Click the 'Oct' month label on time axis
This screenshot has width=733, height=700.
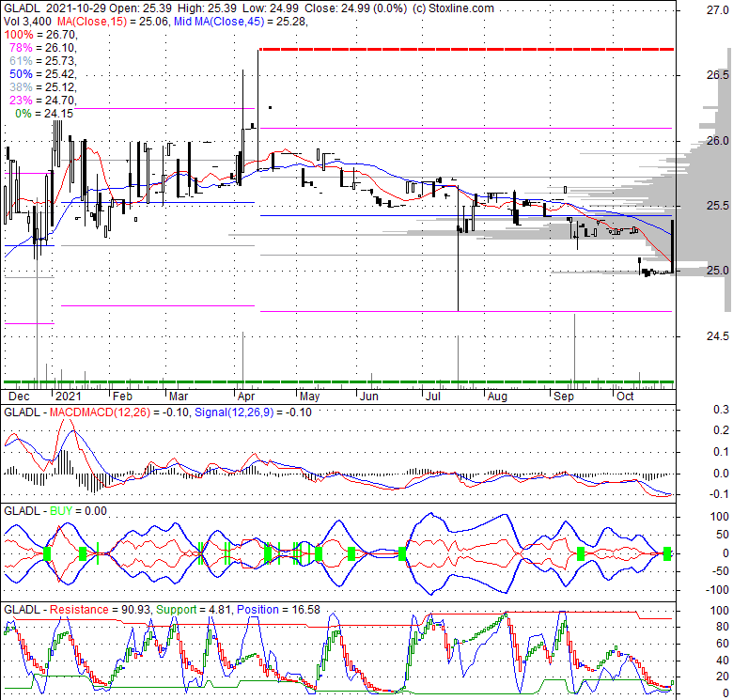(625, 397)
